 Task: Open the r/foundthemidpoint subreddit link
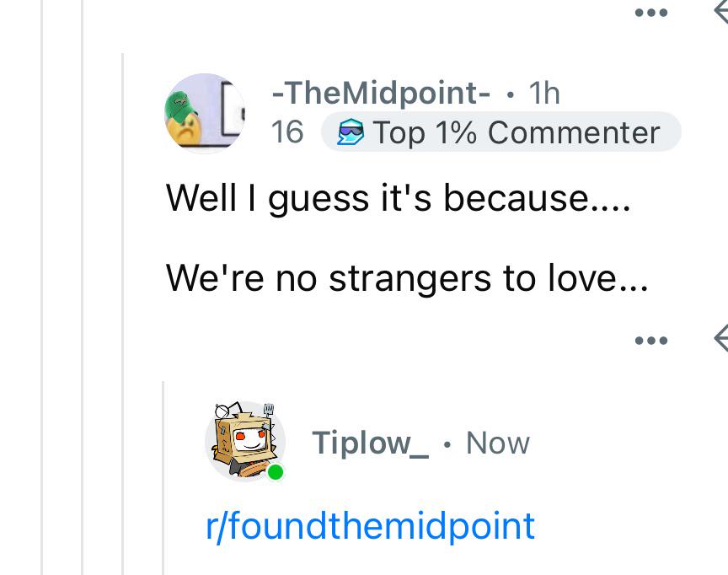click(370, 526)
